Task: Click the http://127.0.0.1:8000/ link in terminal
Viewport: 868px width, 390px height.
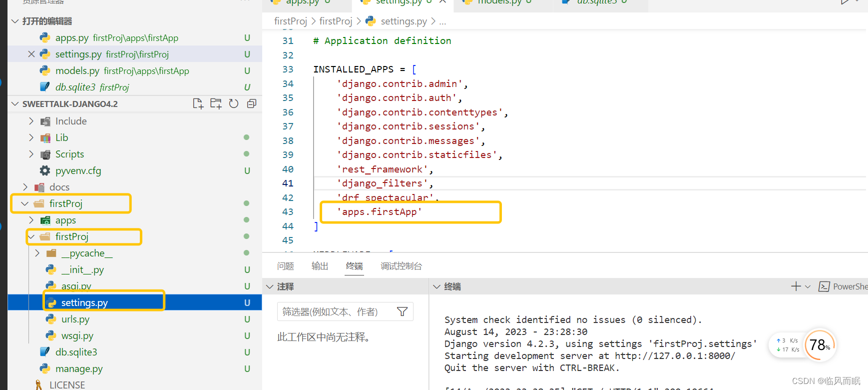Action: (x=675, y=355)
